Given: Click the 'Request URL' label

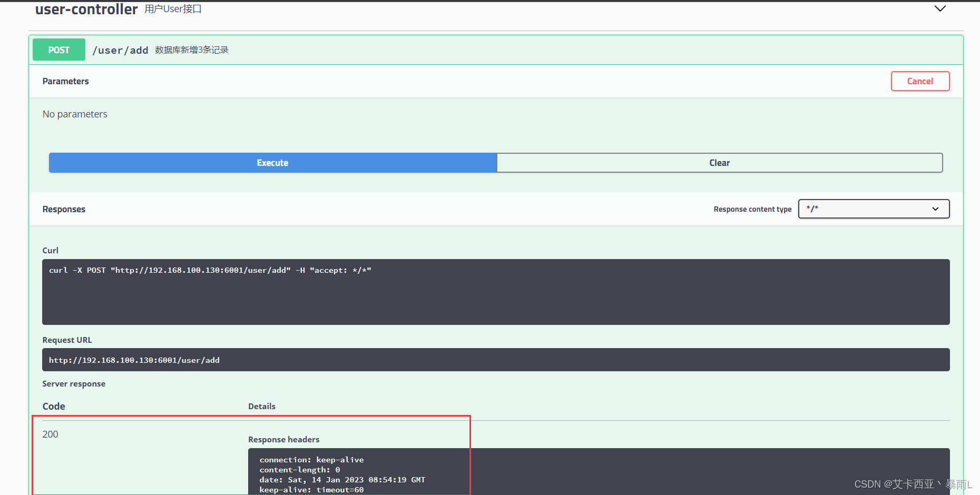Looking at the screenshot, I should 67,340.
